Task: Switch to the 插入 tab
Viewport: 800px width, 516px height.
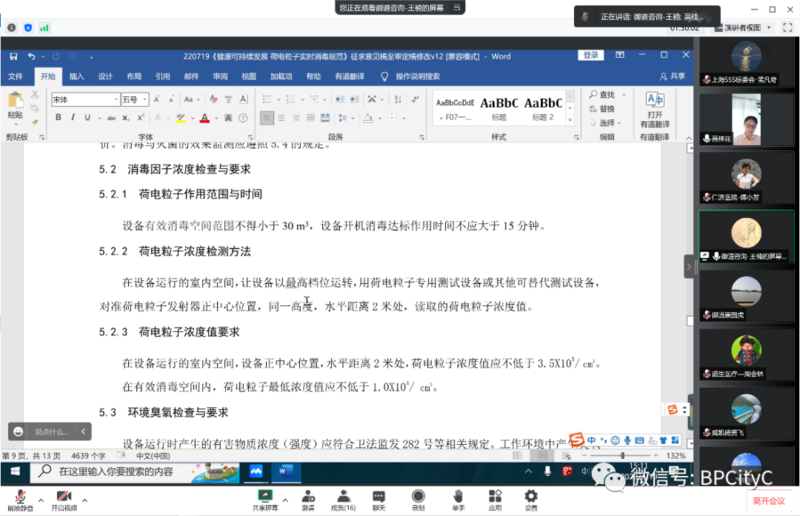Action: pyautogui.click(x=77, y=77)
